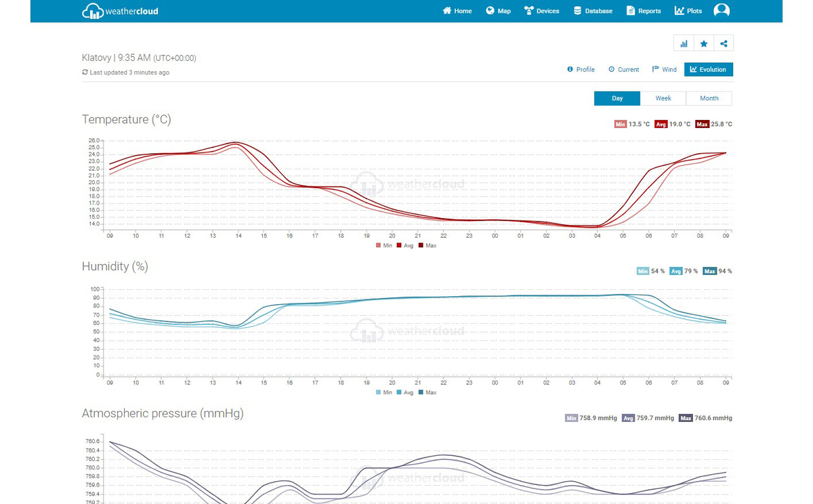Open the Database section
Screen dimensions: 813x504
tap(593, 11)
